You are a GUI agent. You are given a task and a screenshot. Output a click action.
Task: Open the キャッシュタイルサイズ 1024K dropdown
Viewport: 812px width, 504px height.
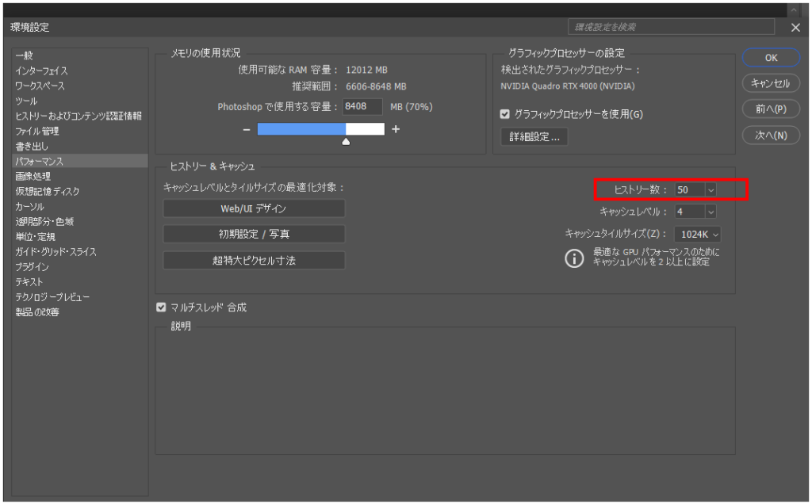pyautogui.click(x=698, y=235)
